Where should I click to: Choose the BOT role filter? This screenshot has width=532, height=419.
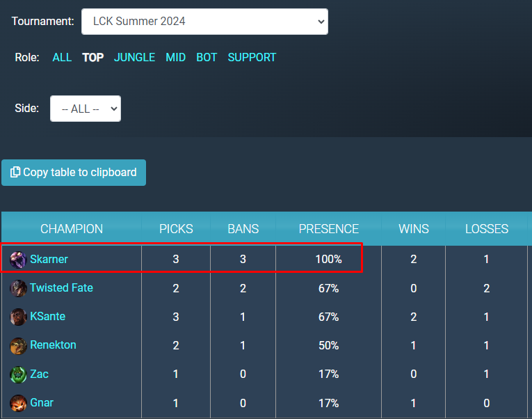[207, 58]
